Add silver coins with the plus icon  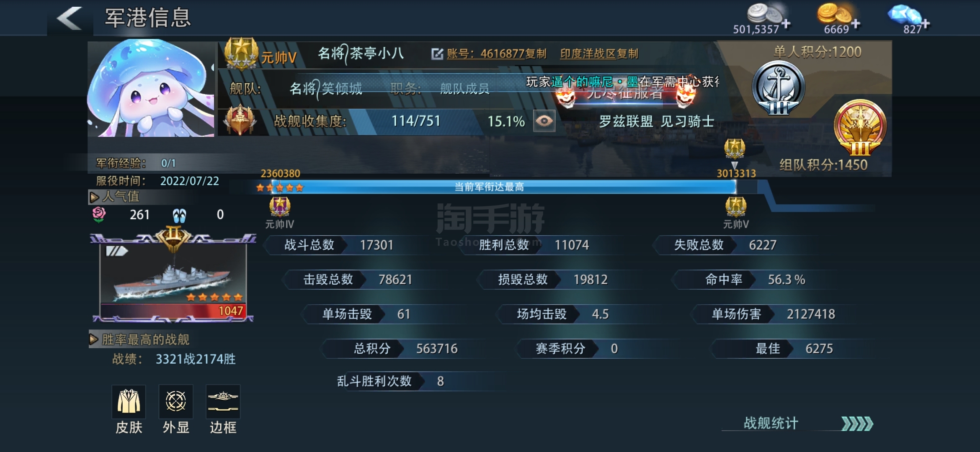point(786,24)
